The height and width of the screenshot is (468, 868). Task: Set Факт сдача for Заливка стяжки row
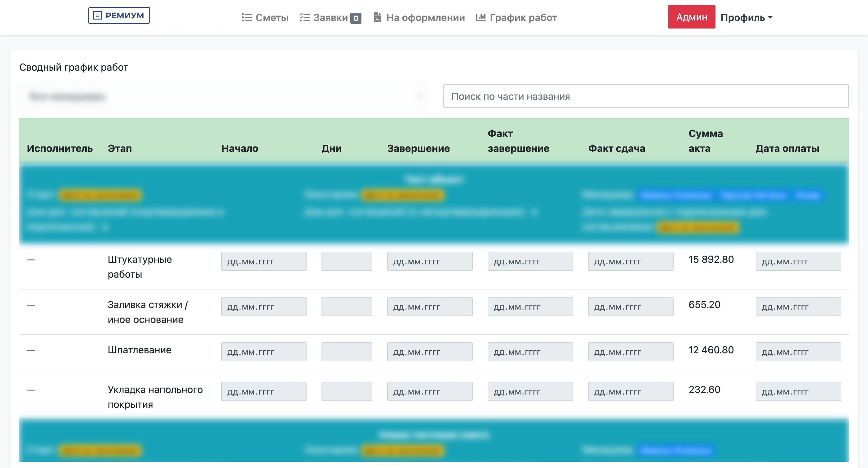click(631, 306)
